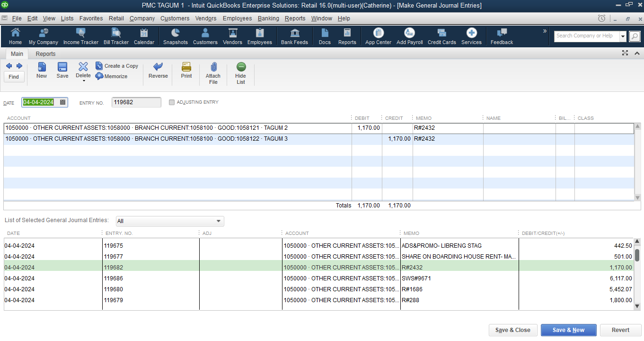Click entry grid scroll down arrow
This screenshot has width=644, height=341.
coord(637,197)
